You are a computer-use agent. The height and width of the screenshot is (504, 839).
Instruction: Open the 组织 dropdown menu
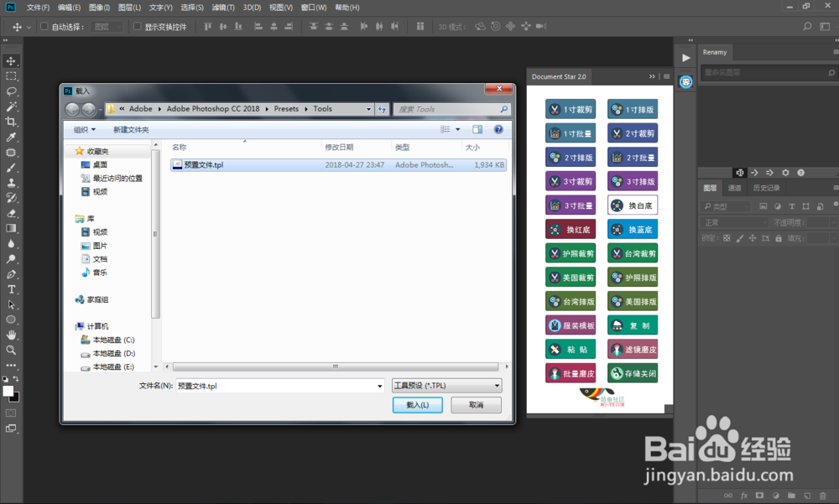point(85,129)
